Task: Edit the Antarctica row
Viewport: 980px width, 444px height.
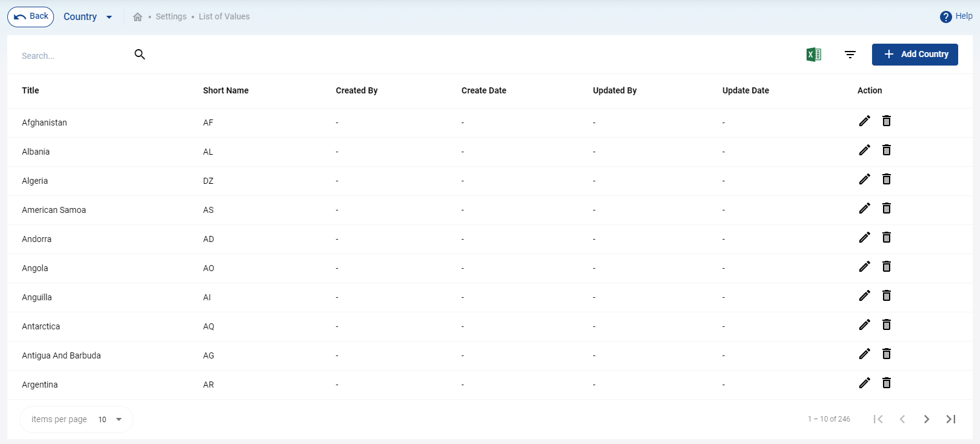Action: click(x=865, y=325)
